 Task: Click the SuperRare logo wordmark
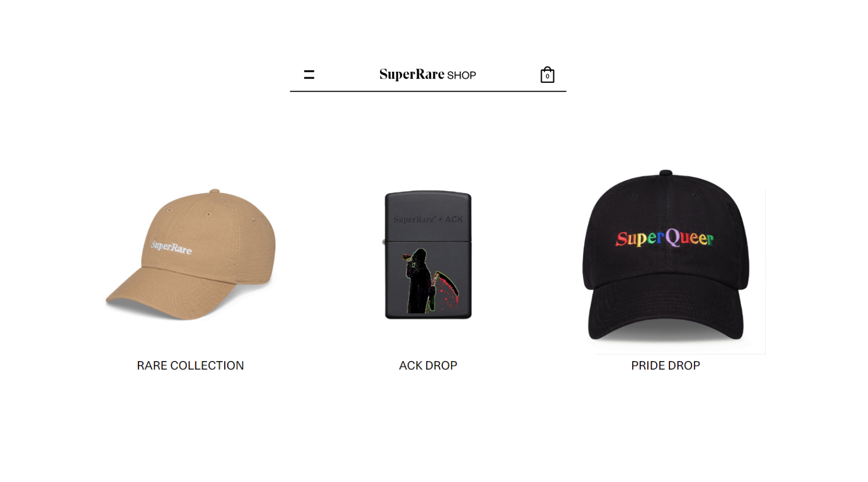[x=412, y=74]
